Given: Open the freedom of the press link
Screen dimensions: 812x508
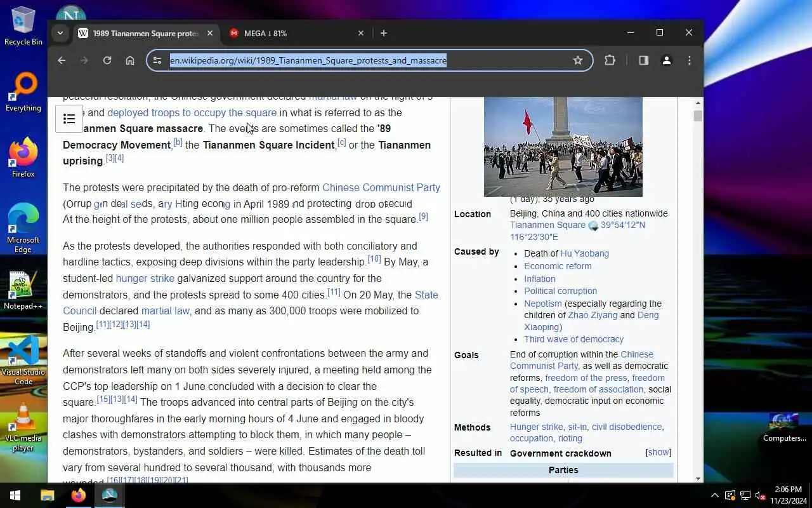Looking at the screenshot, I should coord(586,378).
